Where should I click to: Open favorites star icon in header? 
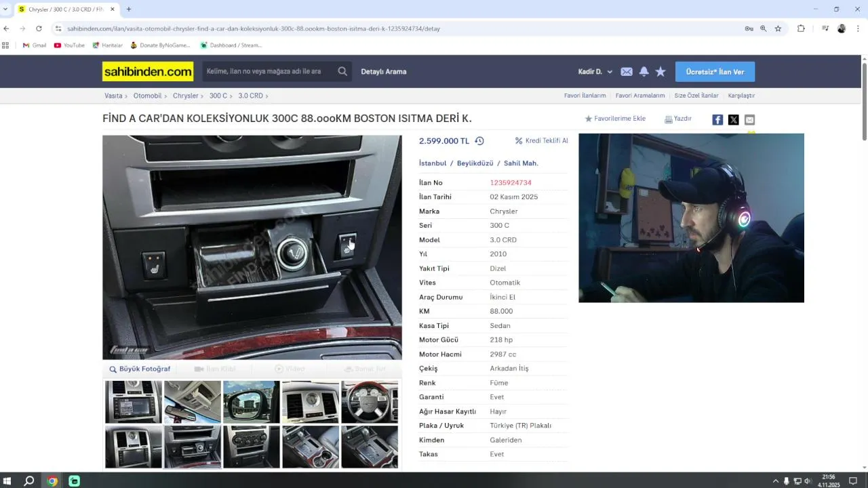660,71
